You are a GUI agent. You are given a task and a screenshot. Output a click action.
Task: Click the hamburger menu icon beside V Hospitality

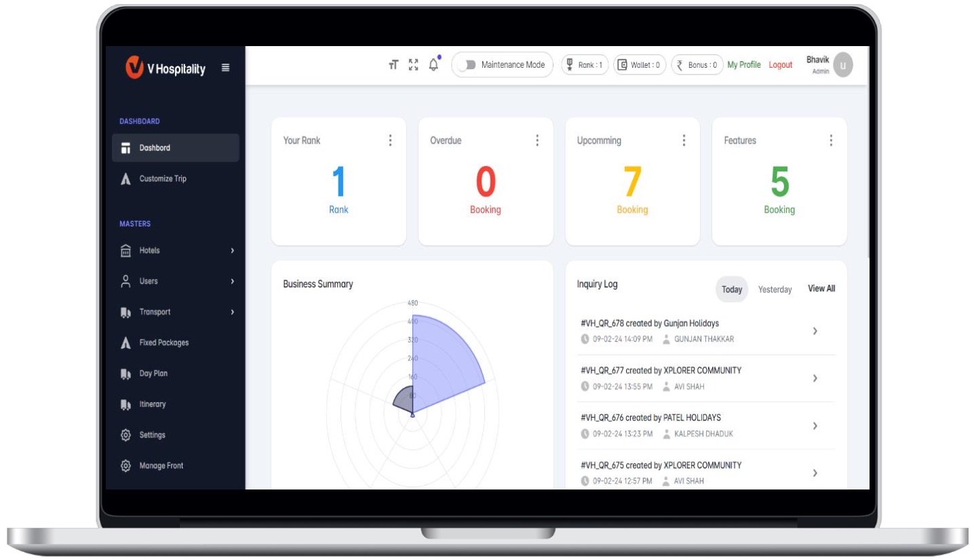click(x=225, y=68)
